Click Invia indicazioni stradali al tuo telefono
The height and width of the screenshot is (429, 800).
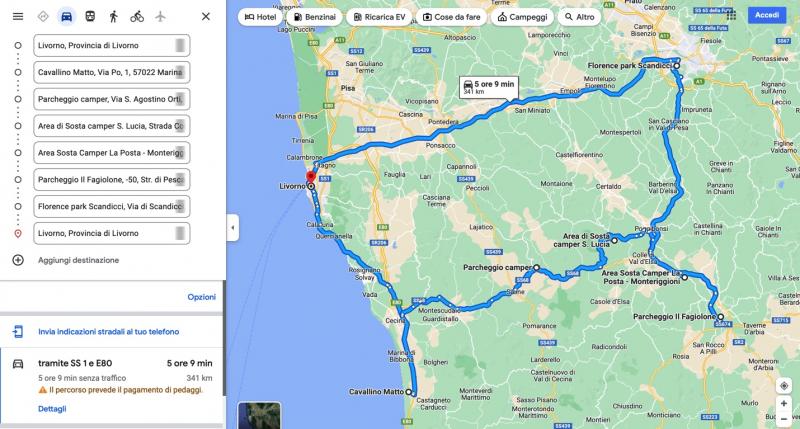pos(109,332)
